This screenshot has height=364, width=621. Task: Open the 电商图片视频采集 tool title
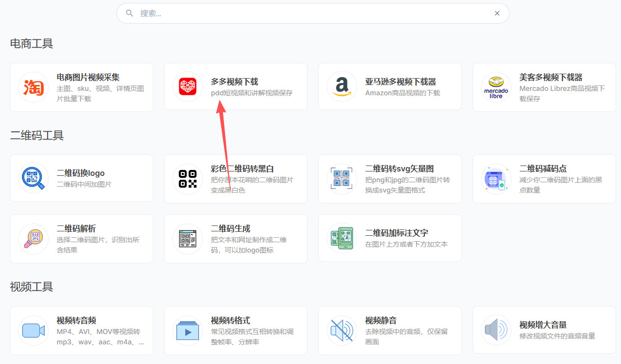click(88, 77)
